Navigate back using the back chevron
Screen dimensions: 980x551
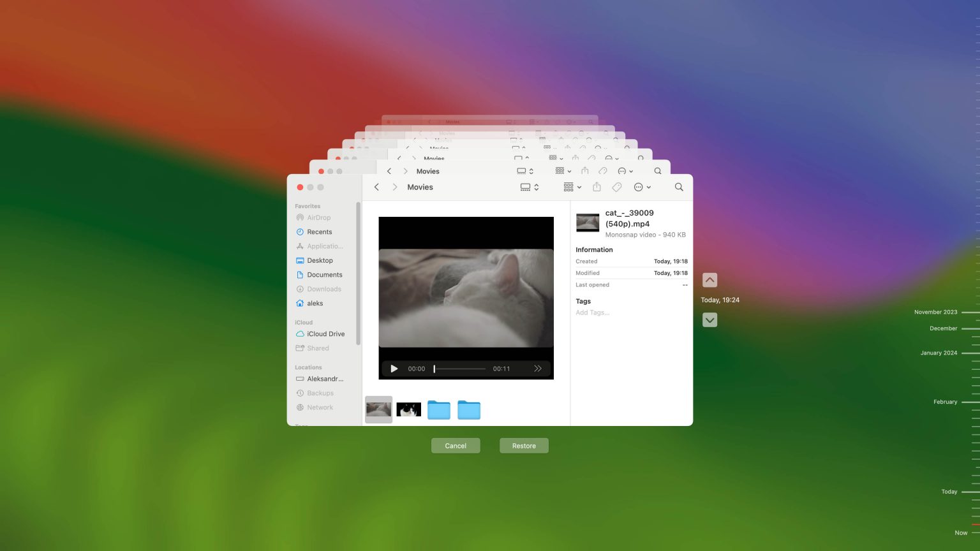pyautogui.click(x=376, y=187)
